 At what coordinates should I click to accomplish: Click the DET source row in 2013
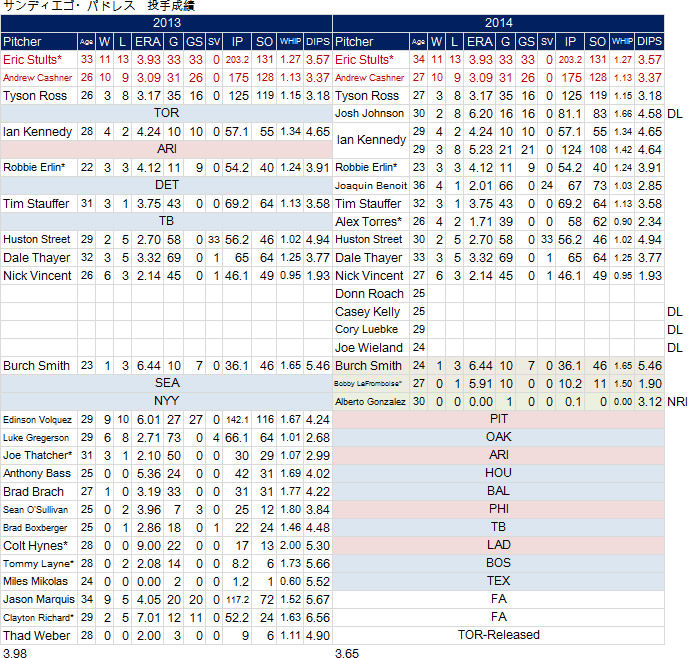(x=166, y=185)
